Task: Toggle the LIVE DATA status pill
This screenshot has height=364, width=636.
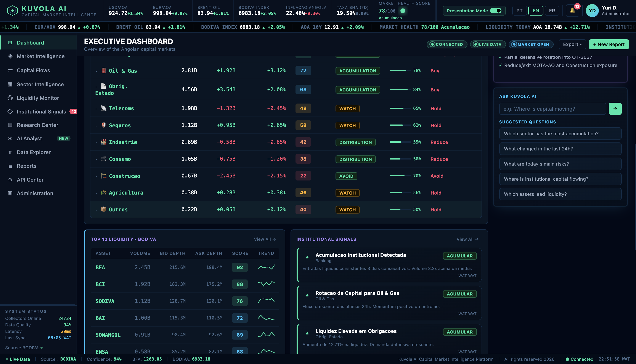Action: 488,45
